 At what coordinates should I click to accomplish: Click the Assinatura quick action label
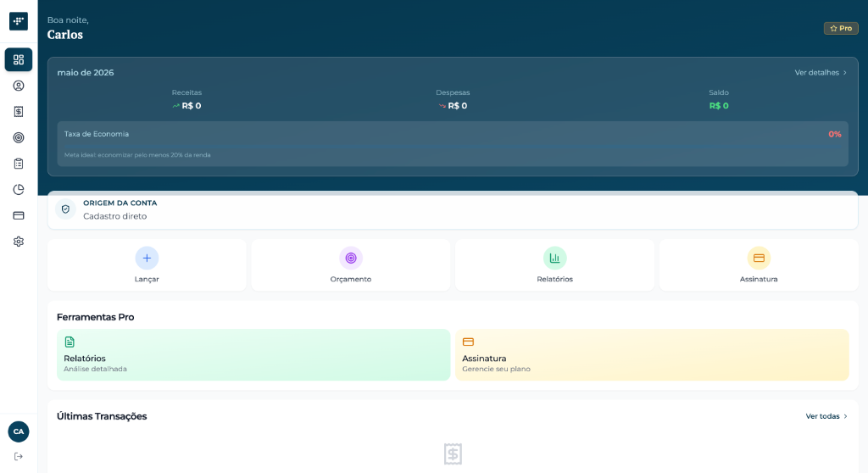point(759,279)
